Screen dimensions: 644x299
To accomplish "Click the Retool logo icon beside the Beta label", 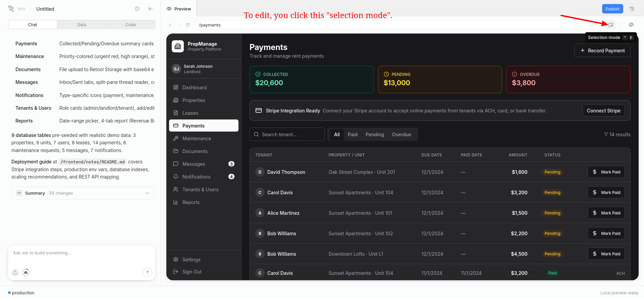I will [x=11, y=9].
